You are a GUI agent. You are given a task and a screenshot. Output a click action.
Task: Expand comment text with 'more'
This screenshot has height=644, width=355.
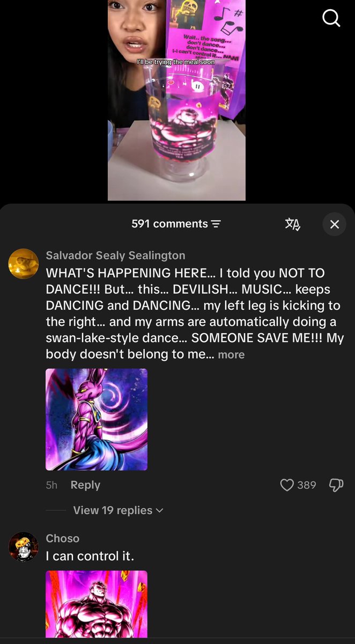[231, 355]
